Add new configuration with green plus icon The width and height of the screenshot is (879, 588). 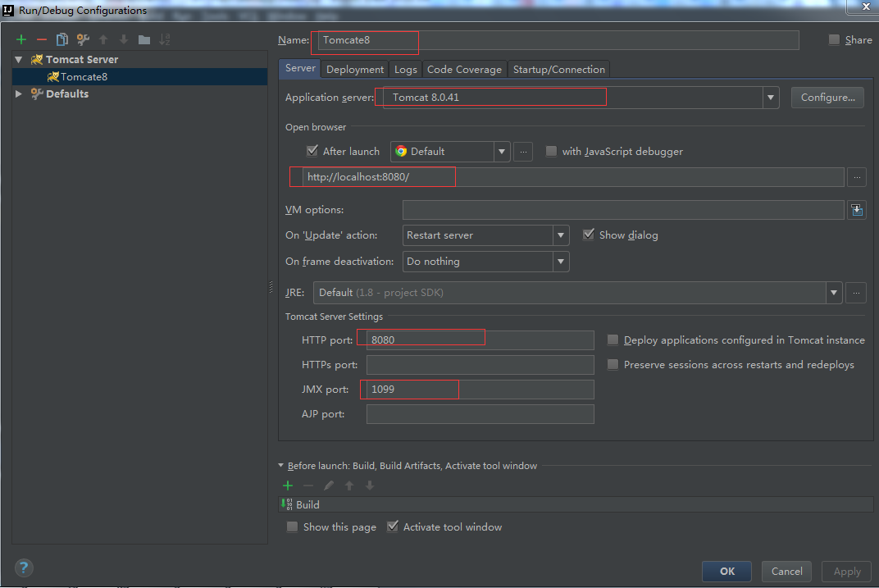tap(21, 39)
